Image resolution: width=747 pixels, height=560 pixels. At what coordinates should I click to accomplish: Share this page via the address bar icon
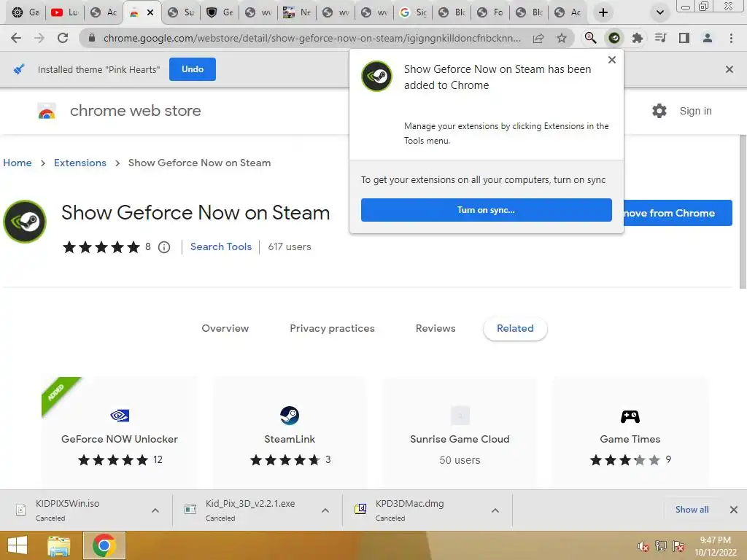(538, 38)
